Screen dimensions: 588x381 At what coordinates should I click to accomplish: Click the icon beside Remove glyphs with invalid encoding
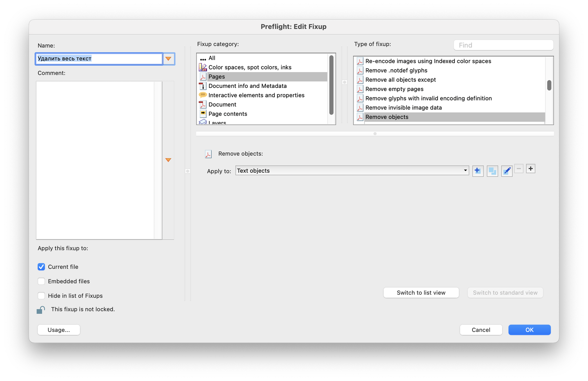coord(360,98)
